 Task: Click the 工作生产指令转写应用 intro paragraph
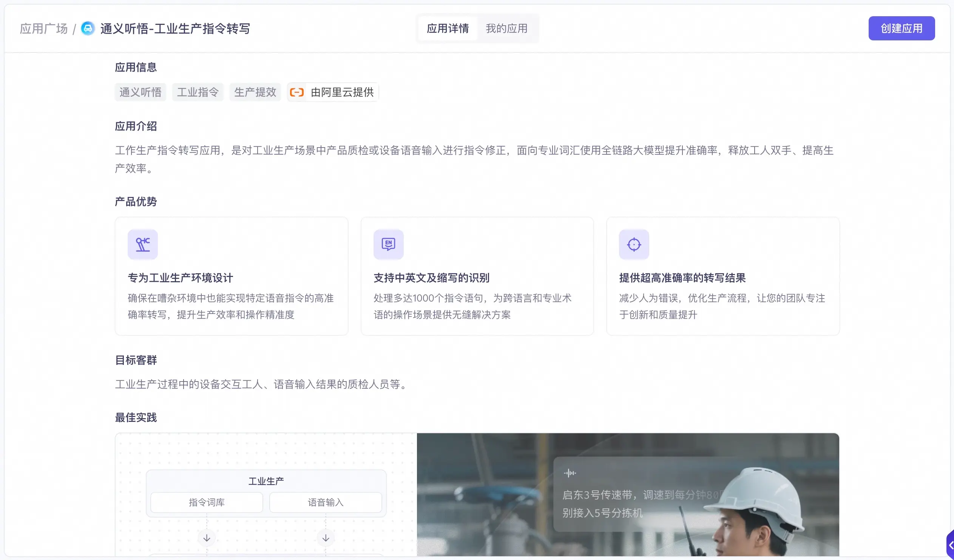[474, 159]
